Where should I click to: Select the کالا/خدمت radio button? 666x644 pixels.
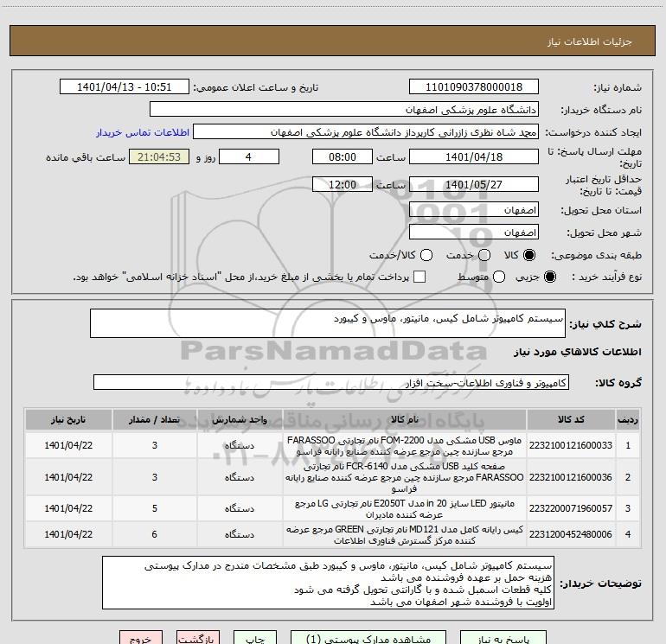pos(426,255)
